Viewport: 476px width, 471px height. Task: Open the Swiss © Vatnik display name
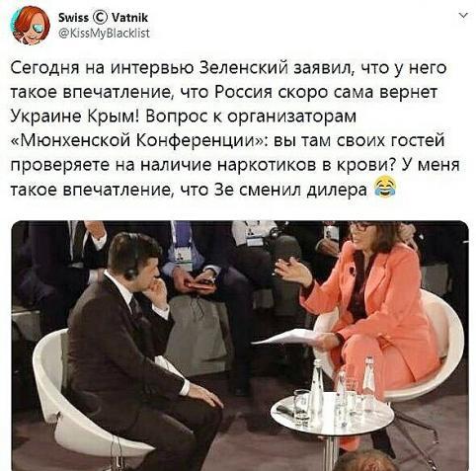pyautogui.click(x=103, y=17)
